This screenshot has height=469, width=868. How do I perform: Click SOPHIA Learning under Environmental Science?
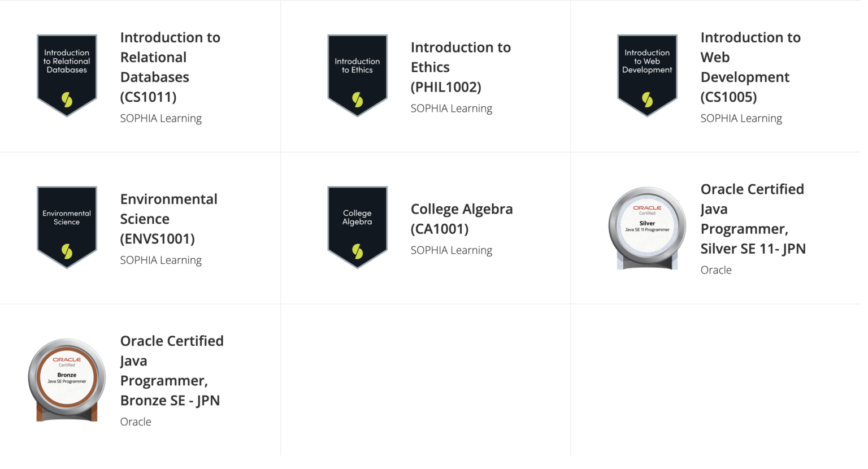[160, 260]
